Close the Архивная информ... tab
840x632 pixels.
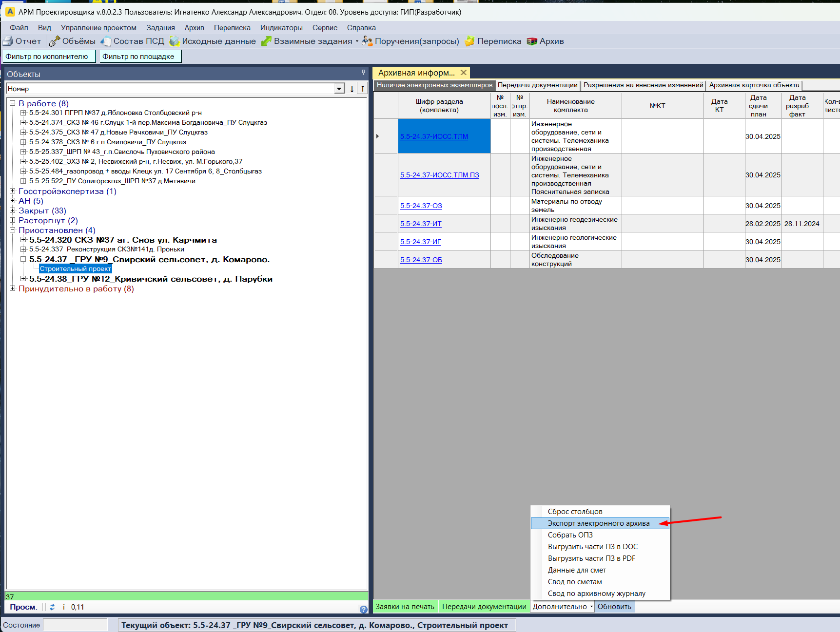coord(464,73)
